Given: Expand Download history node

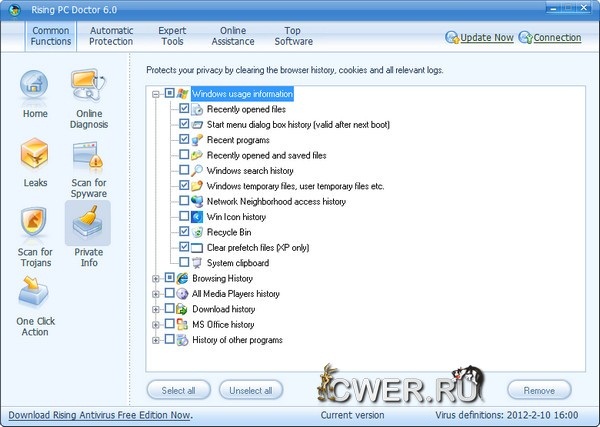Looking at the screenshot, I should click(155, 310).
